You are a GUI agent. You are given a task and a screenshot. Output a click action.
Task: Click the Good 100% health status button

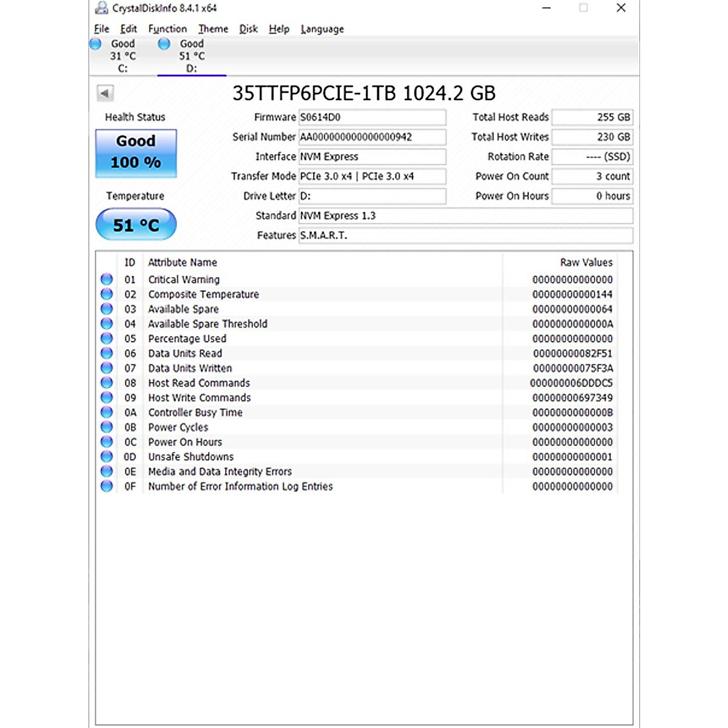(x=135, y=152)
